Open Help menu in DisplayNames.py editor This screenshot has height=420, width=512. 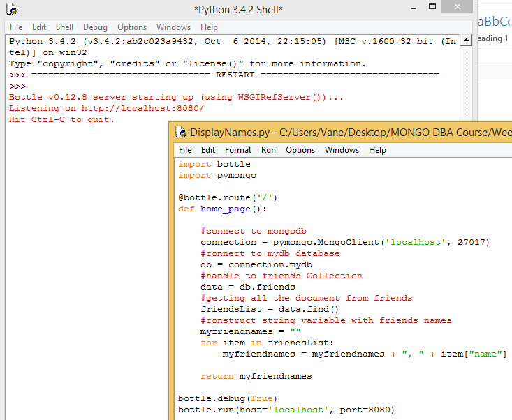(x=377, y=150)
